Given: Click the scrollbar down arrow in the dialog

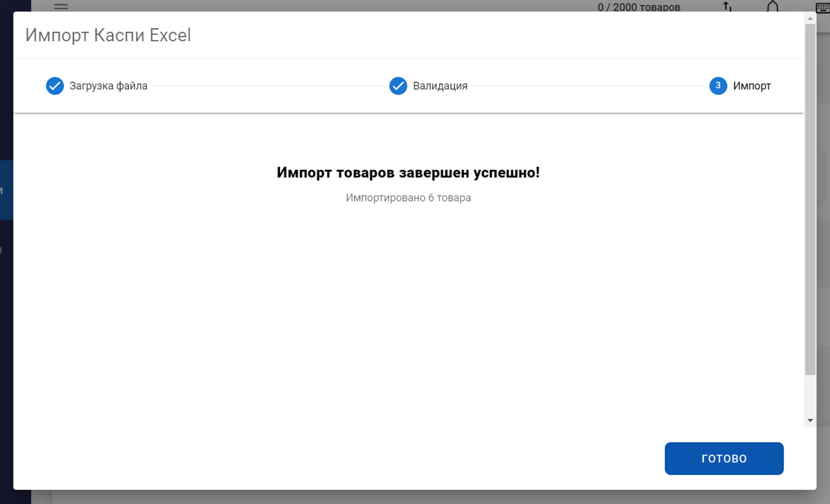Looking at the screenshot, I should pos(810,421).
